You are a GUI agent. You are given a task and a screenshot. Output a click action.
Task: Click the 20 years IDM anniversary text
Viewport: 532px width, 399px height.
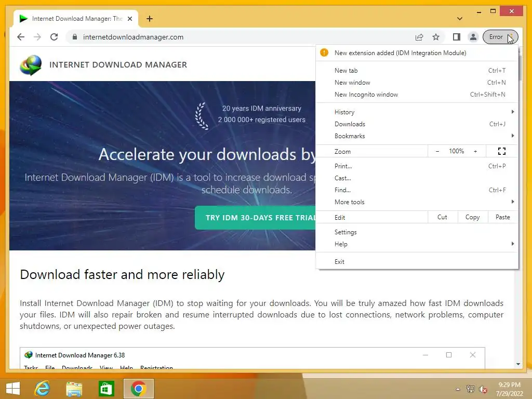pyautogui.click(x=262, y=109)
